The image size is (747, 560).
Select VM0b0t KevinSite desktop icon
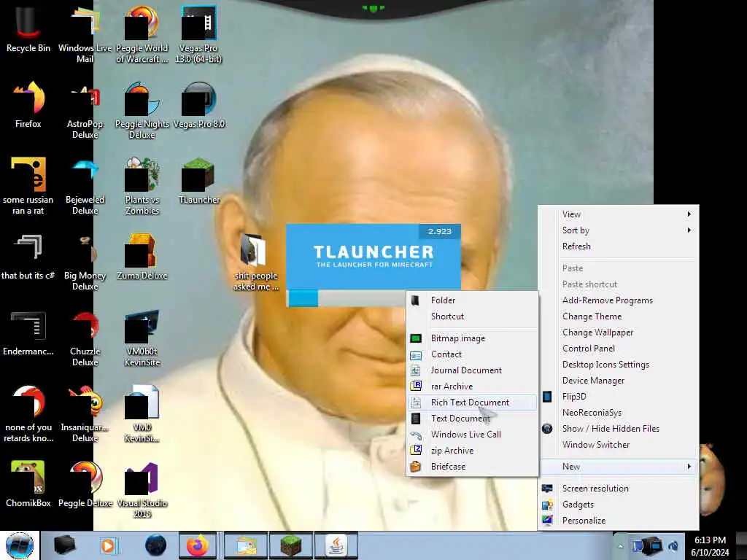[x=142, y=337]
